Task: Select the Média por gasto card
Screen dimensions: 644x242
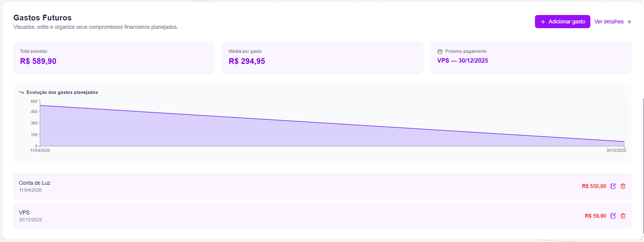Action: click(322, 57)
